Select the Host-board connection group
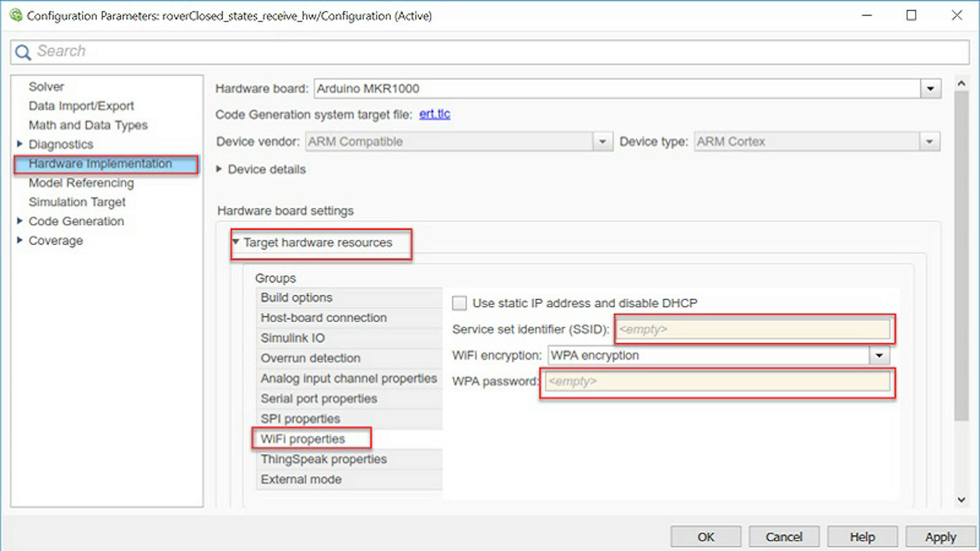This screenshot has width=980, height=551. click(349, 318)
